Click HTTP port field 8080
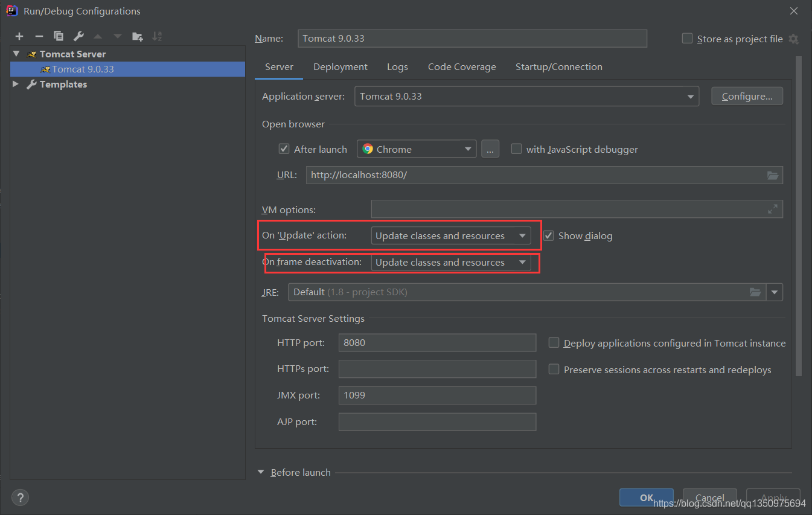This screenshot has height=515, width=812. click(x=437, y=342)
